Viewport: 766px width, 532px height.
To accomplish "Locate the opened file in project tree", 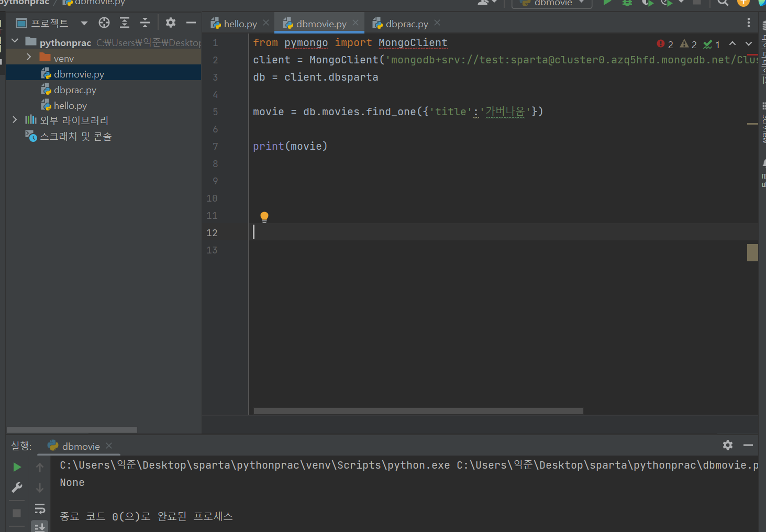I will pyautogui.click(x=104, y=23).
